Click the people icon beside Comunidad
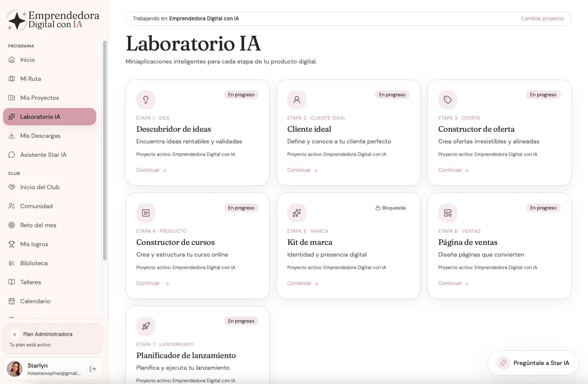 (x=12, y=206)
